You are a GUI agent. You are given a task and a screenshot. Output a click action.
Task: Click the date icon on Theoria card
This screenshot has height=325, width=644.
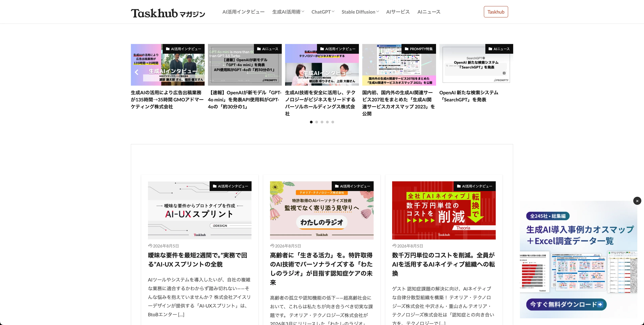394,246
